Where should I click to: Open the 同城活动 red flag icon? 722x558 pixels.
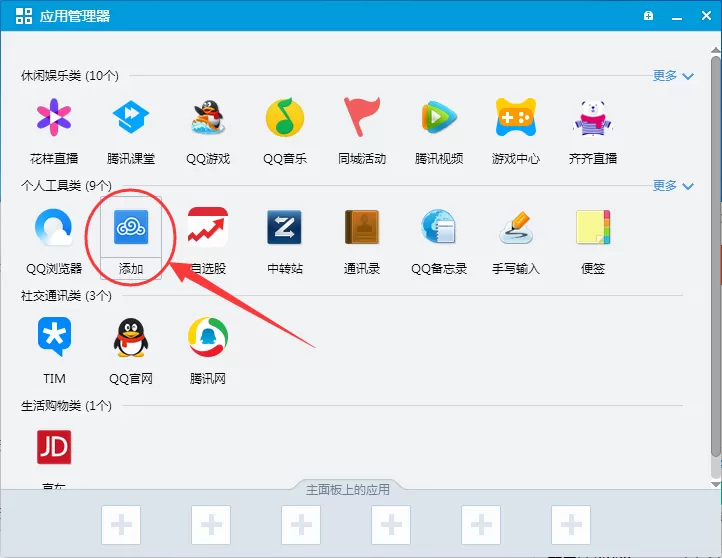[362, 117]
